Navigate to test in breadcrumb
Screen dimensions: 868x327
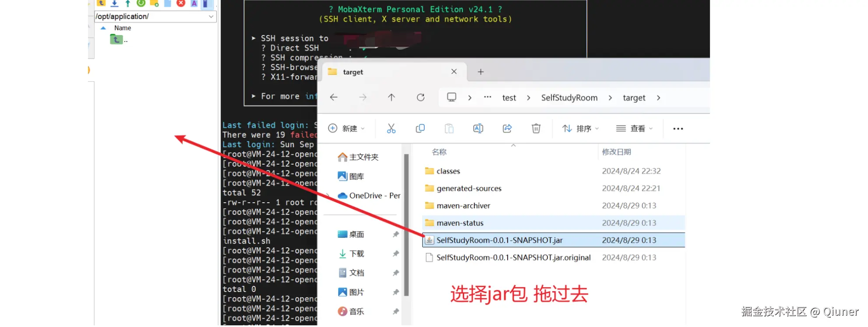(509, 98)
